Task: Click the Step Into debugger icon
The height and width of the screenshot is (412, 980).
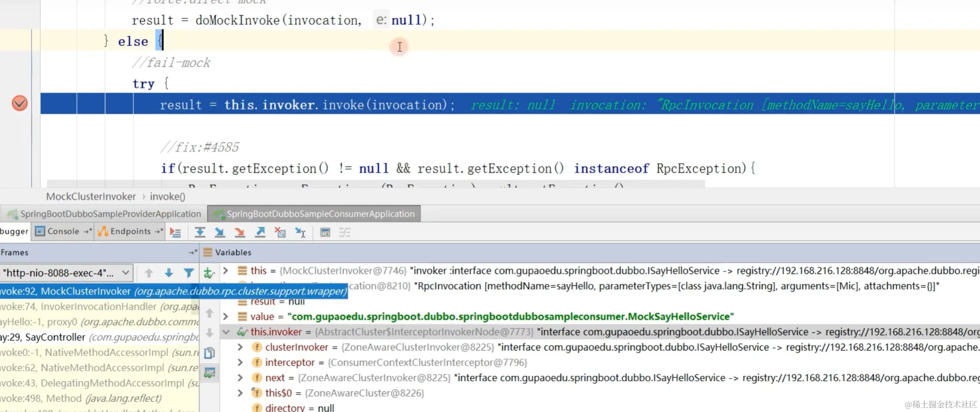Action: tap(219, 232)
